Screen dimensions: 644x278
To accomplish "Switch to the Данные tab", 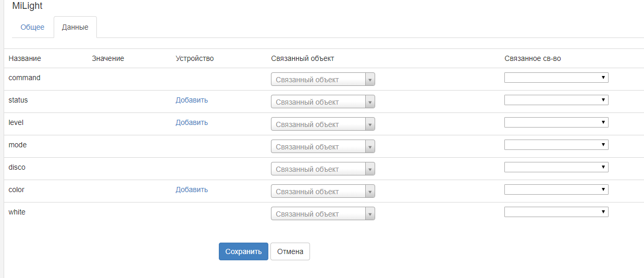I will point(75,27).
